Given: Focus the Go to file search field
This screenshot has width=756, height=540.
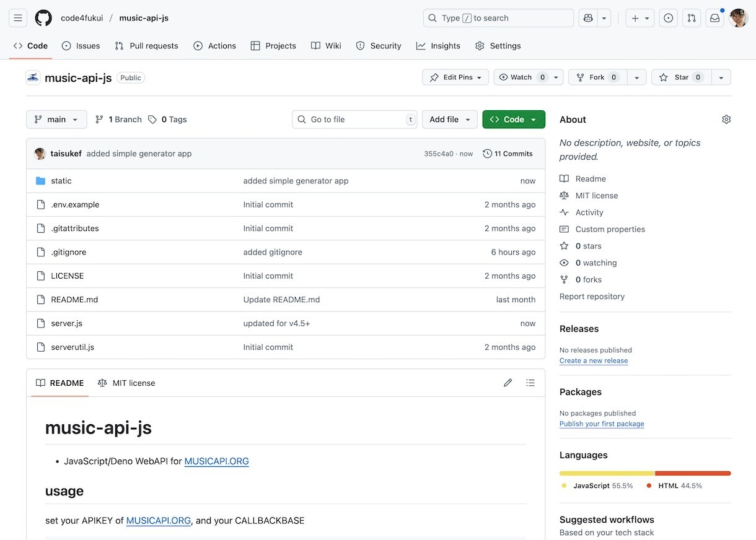Looking at the screenshot, I should pos(355,120).
